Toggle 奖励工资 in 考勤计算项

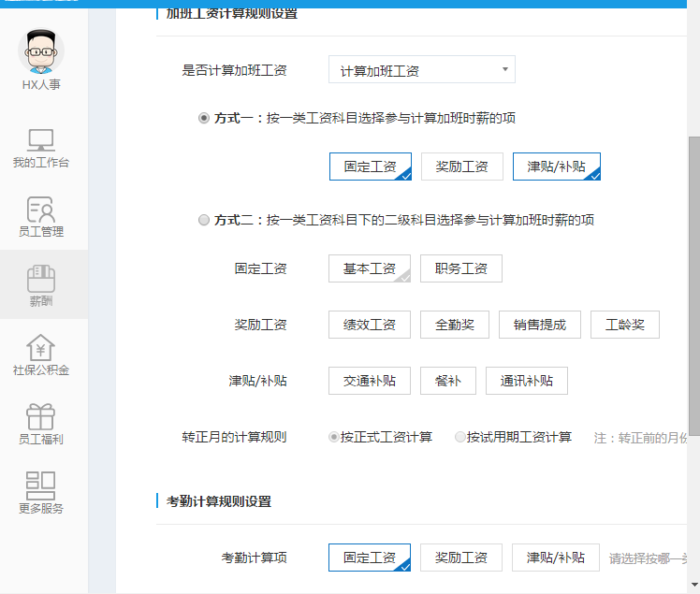[x=461, y=558]
